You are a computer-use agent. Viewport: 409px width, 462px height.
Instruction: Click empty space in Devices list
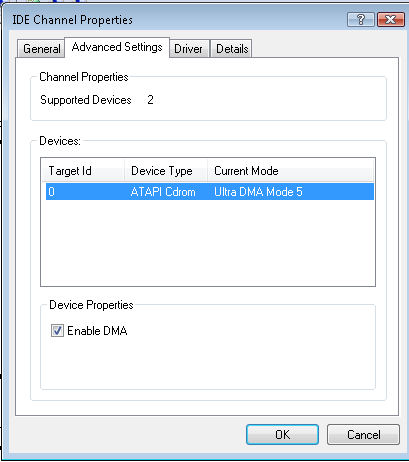coord(208,243)
